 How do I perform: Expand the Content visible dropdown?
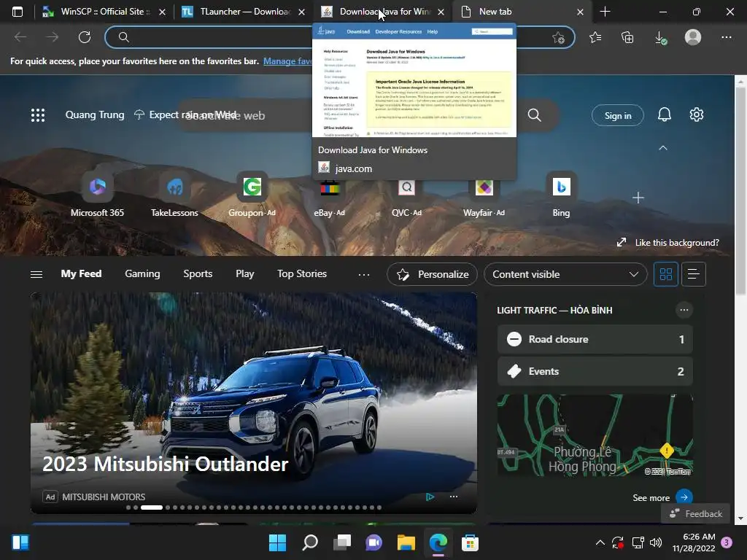pyautogui.click(x=565, y=274)
